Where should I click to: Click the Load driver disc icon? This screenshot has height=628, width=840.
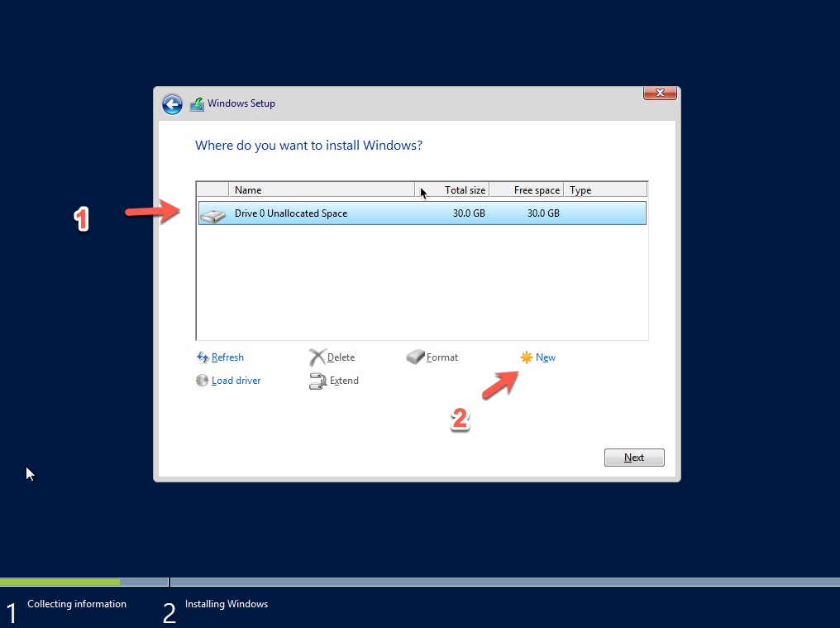pos(202,381)
